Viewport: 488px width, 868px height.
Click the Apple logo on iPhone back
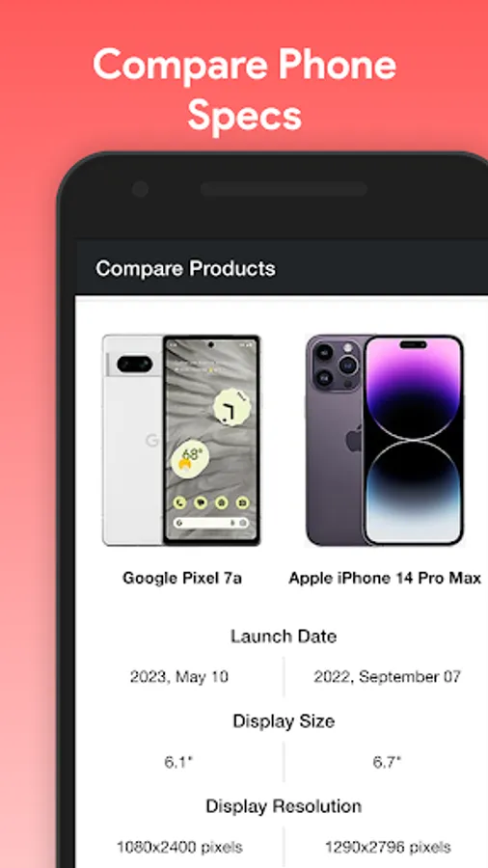click(354, 439)
